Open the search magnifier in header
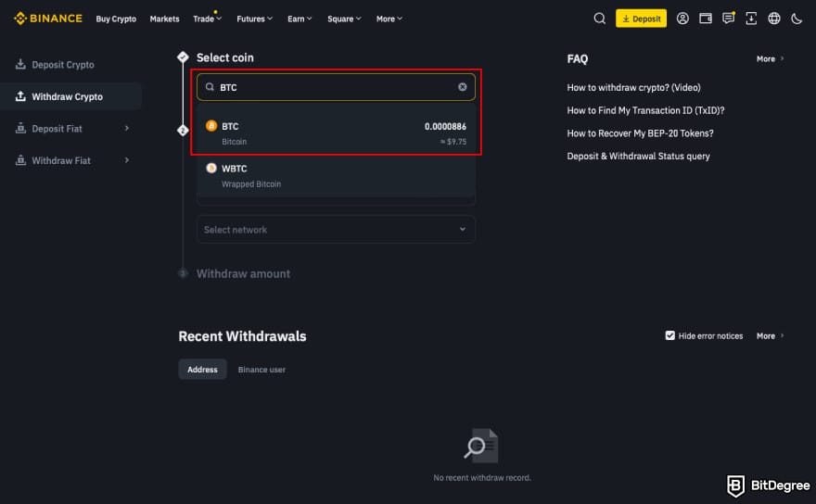This screenshot has width=816, height=504. coord(600,19)
